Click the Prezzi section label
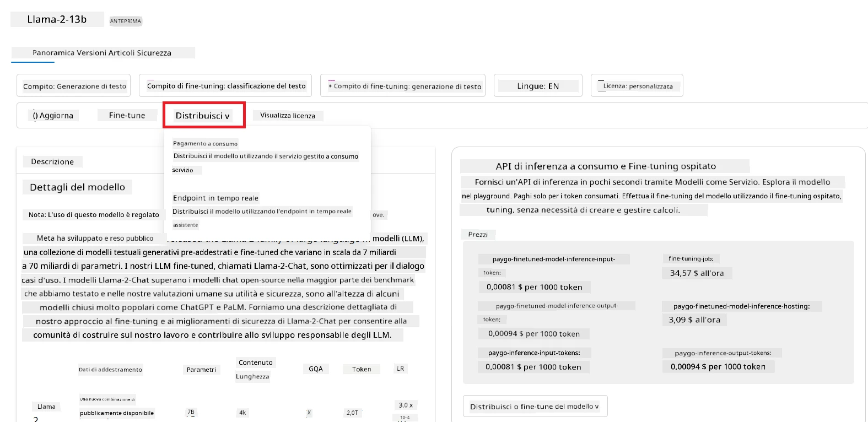Image resolution: width=868 pixels, height=422 pixels. pyautogui.click(x=478, y=235)
